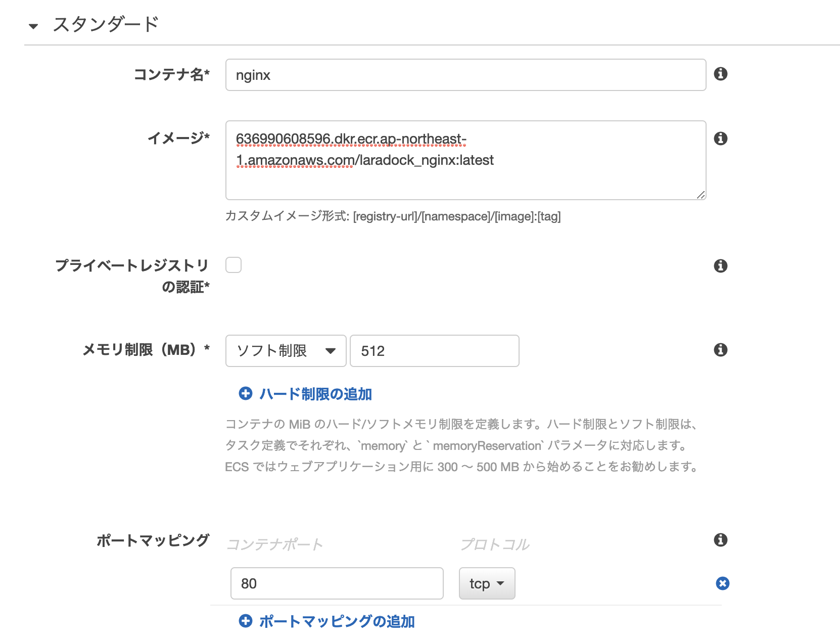Click info icon beside コンテナ名 field
The height and width of the screenshot is (640, 840).
(720, 74)
